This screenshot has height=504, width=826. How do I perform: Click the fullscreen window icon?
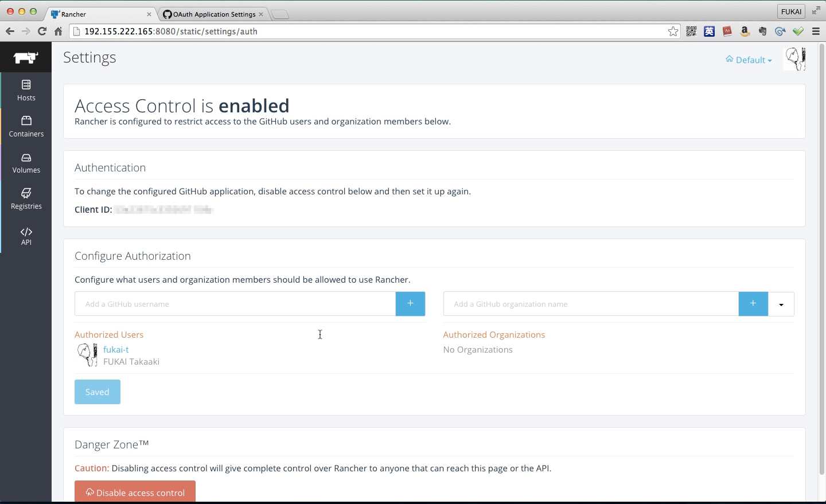[x=816, y=11]
